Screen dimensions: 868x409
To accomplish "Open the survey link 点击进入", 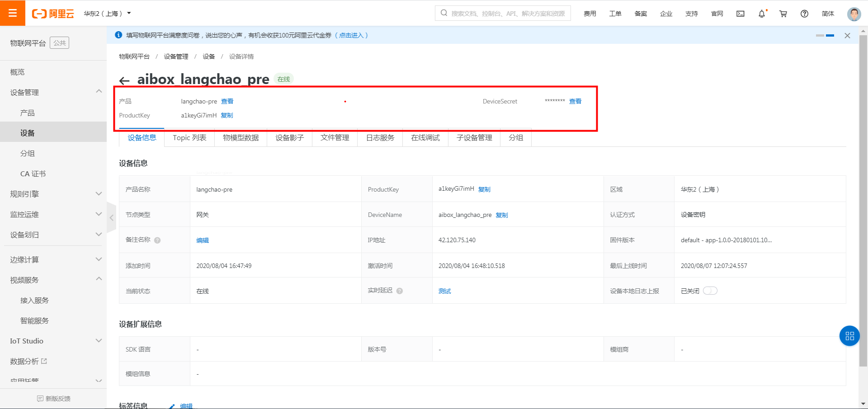I will [351, 35].
